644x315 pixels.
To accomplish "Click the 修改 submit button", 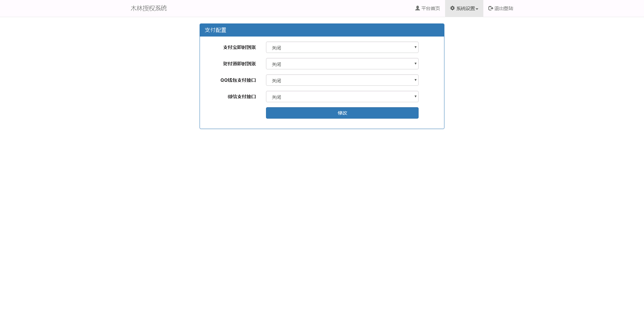I will (x=342, y=113).
